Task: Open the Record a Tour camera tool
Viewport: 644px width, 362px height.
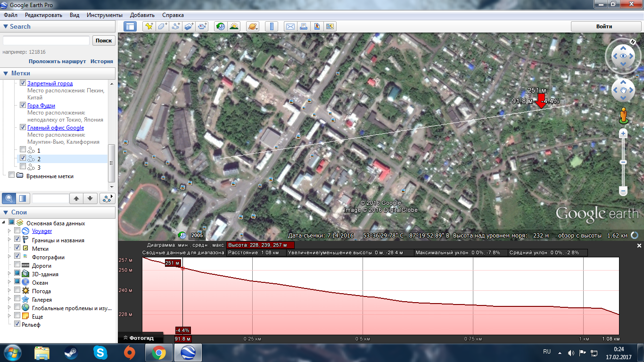Action: [x=202, y=26]
